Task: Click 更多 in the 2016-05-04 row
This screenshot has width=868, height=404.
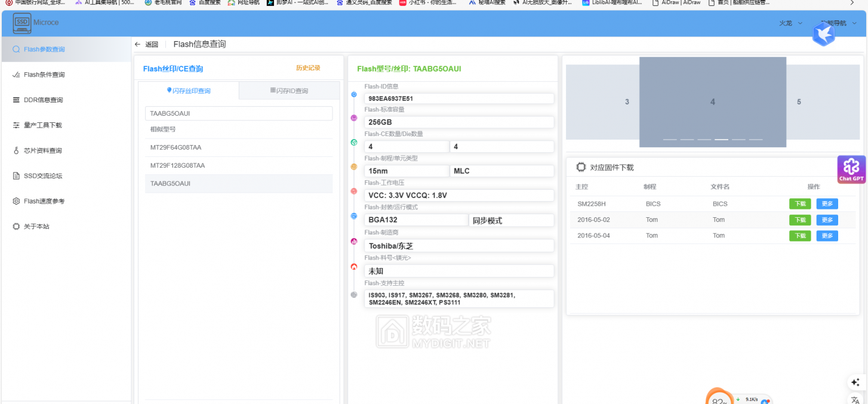Action: click(827, 236)
